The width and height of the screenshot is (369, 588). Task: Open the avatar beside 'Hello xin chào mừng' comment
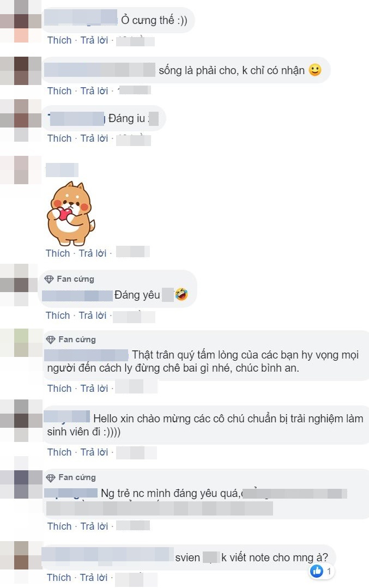[21, 420]
